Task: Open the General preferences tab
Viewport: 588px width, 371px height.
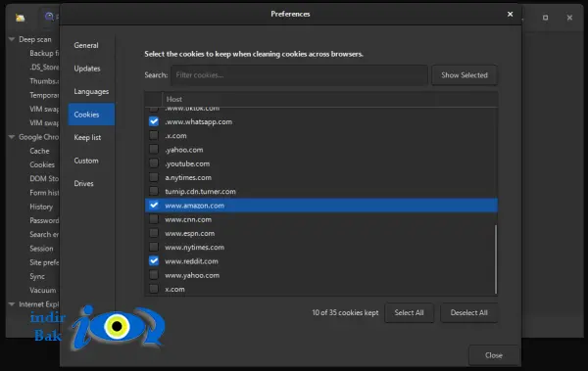Action: coord(86,45)
